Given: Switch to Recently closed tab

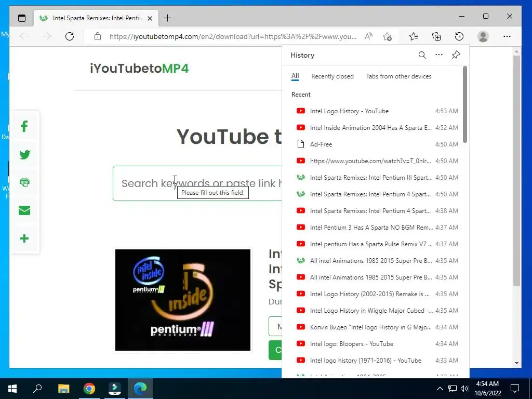Looking at the screenshot, I should [x=332, y=76].
